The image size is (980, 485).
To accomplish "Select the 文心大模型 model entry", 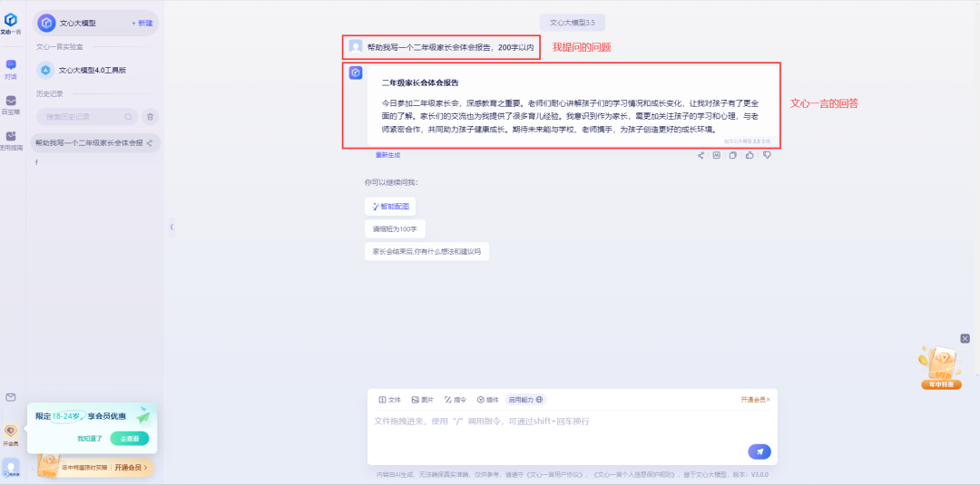I will click(x=95, y=23).
